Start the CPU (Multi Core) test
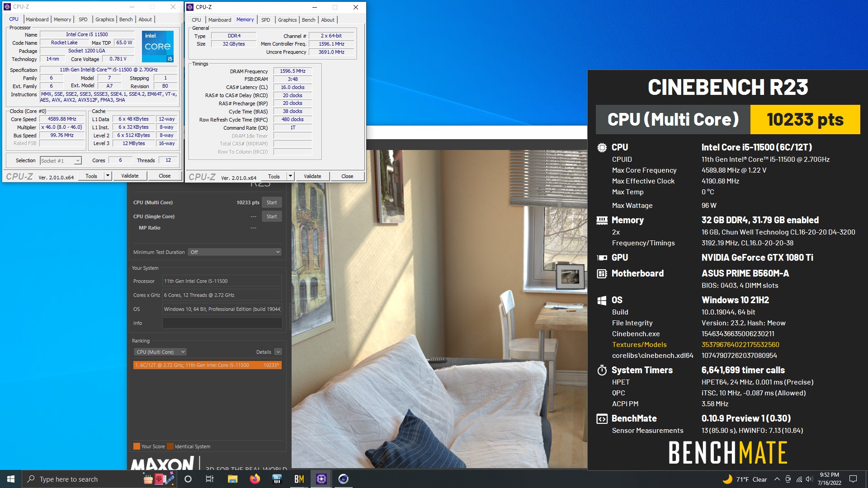Image resolution: width=868 pixels, height=488 pixels. click(272, 202)
